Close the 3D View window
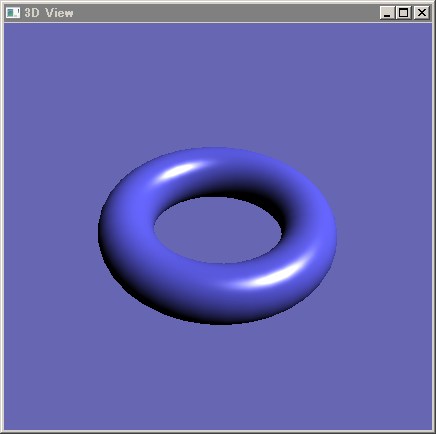Viewport: 436px width, 434px height. pyautogui.click(x=422, y=13)
